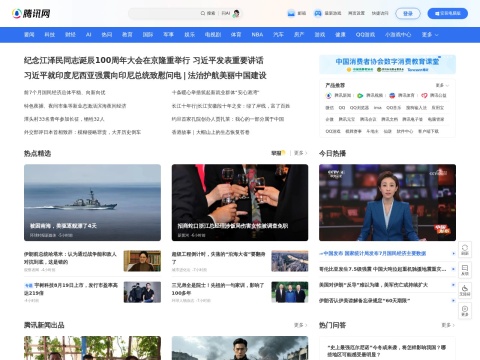Open 更多 next to 热门问答 heading

pyautogui.click(x=448, y=325)
